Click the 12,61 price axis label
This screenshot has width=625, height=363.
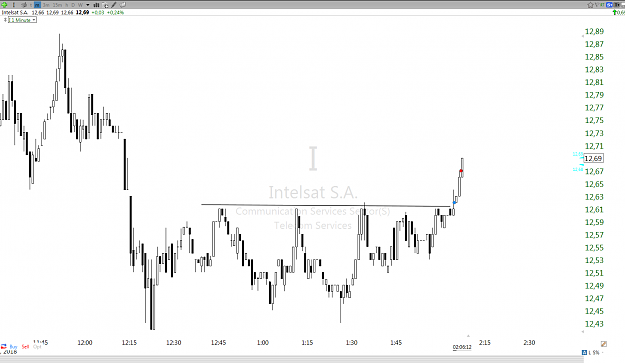(594, 210)
